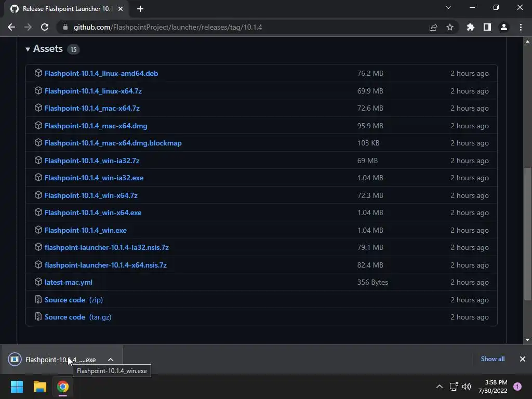The image size is (532, 399).
Task: Download latest-mac.yml
Action: coord(69,282)
